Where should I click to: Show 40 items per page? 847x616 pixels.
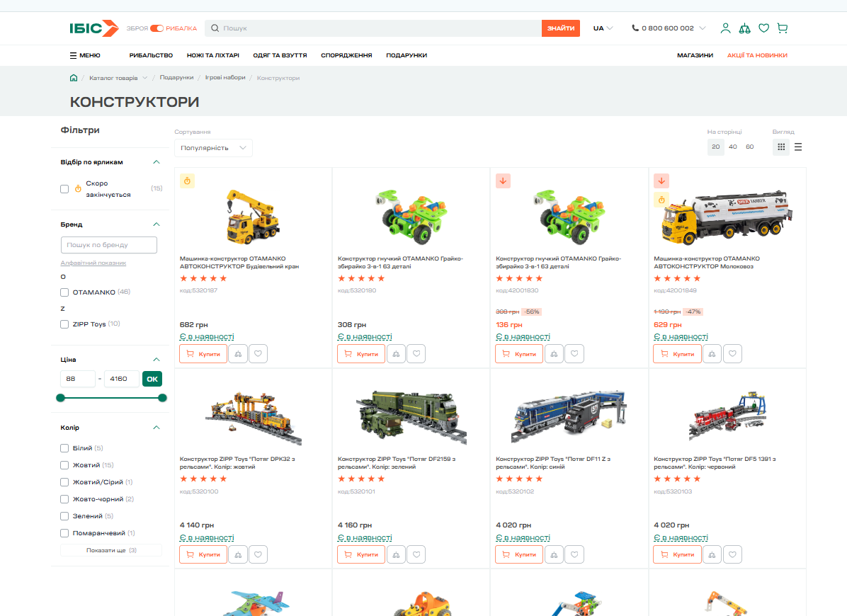tap(732, 147)
